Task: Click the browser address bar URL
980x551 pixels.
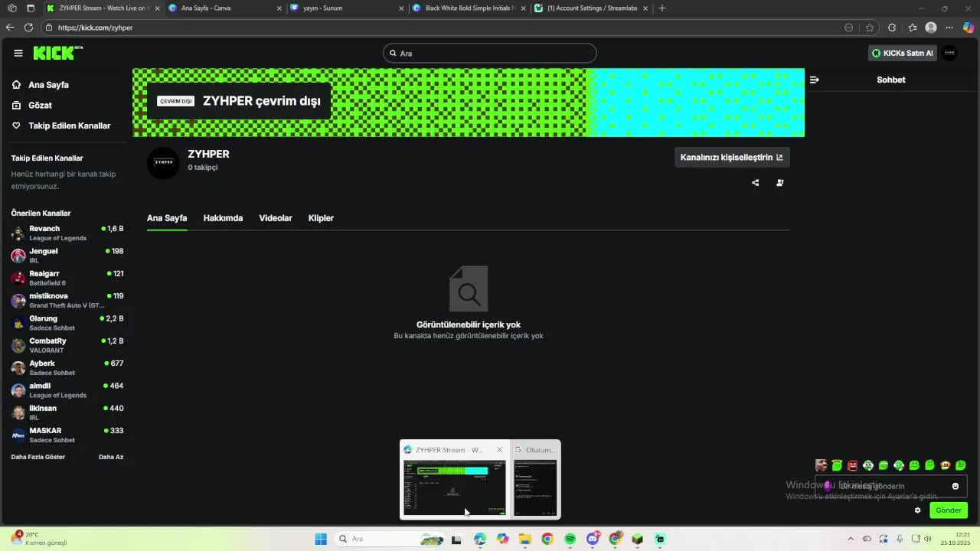Action: (x=95, y=28)
